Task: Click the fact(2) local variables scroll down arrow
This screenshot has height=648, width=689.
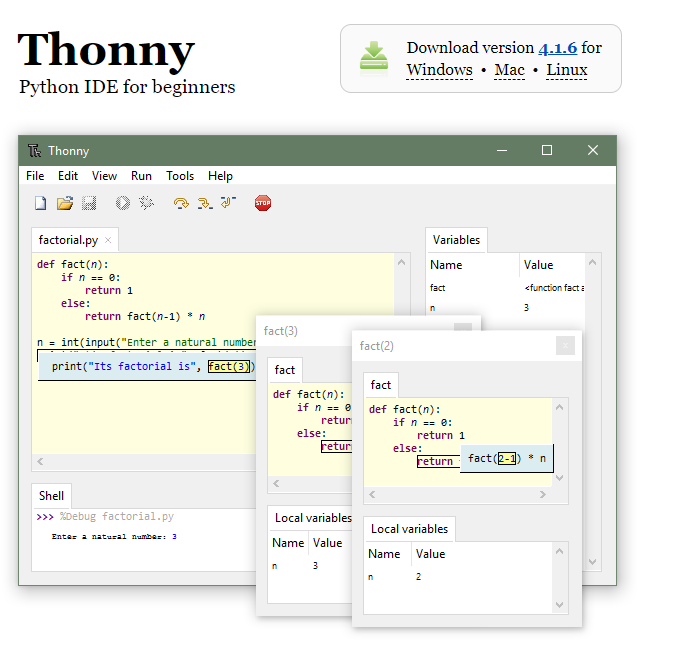Action: [559, 605]
